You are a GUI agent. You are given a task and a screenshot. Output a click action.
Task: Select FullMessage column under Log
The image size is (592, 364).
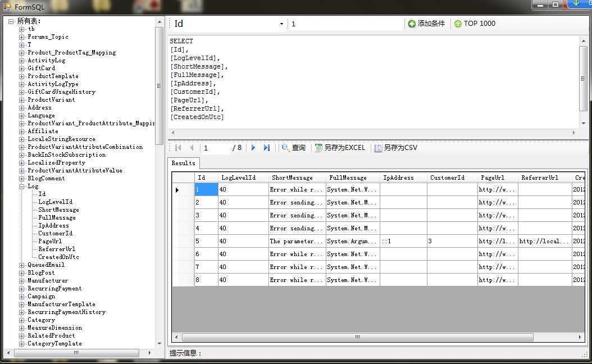[x=57, y=218]
